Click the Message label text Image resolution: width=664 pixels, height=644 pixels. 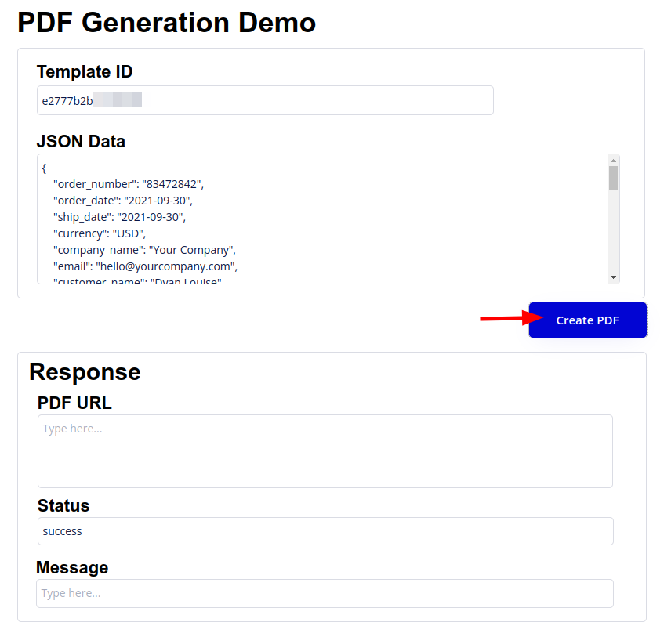72,567
